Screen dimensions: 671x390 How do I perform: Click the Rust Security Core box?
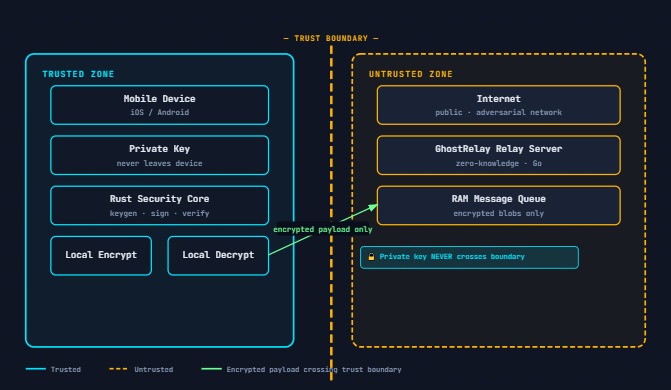pos(160,205)
